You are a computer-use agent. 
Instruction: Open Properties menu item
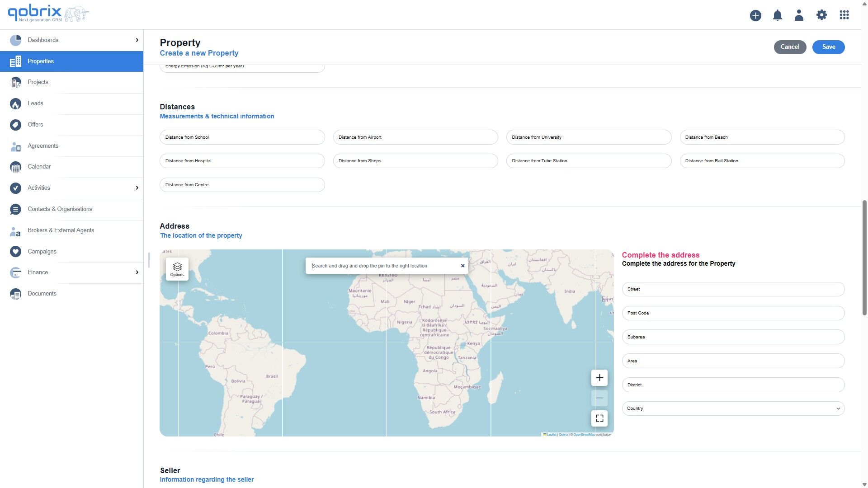[71, 61]
